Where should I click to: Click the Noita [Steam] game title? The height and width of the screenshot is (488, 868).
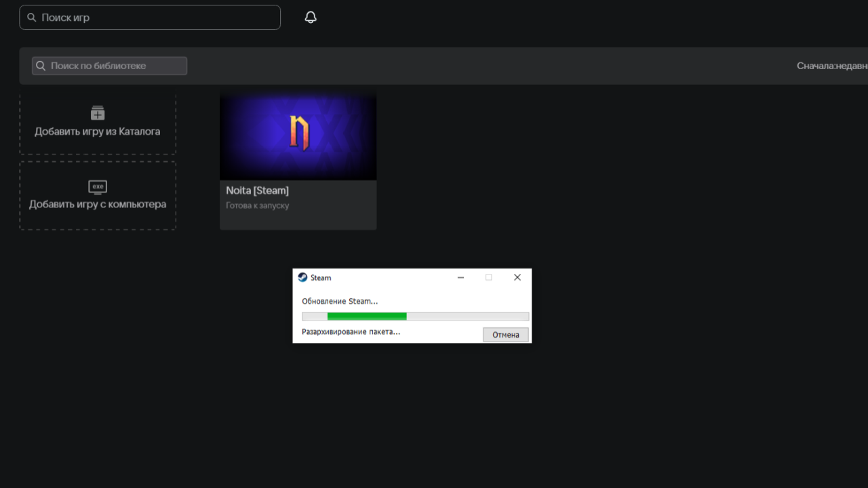coord(258,190)
